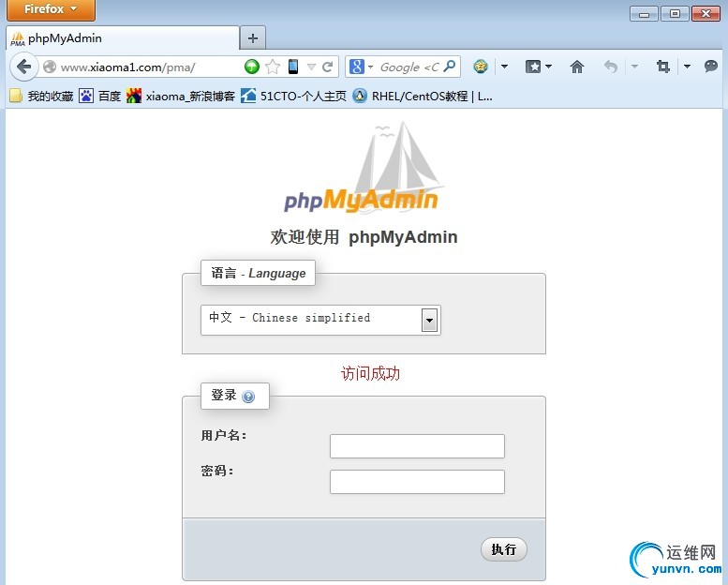728x585 pixels.
Task: Open the Firefox application menu button
Action: (x=51, y=9)
